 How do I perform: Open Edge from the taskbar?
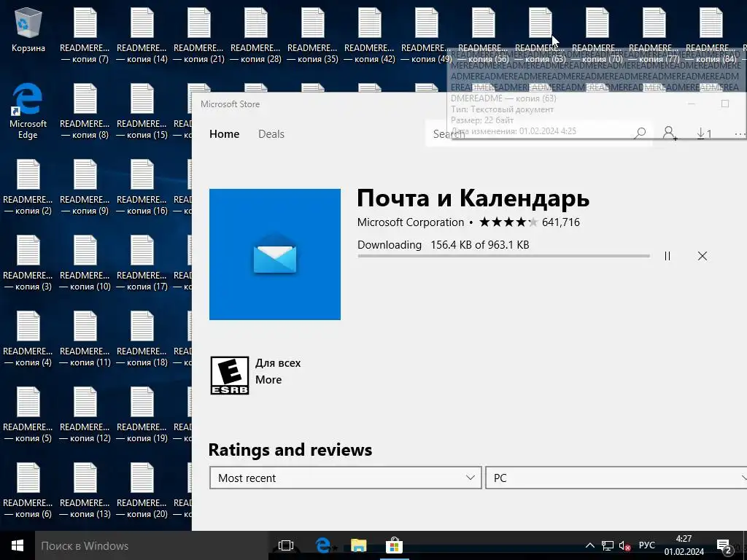[323, 545]
